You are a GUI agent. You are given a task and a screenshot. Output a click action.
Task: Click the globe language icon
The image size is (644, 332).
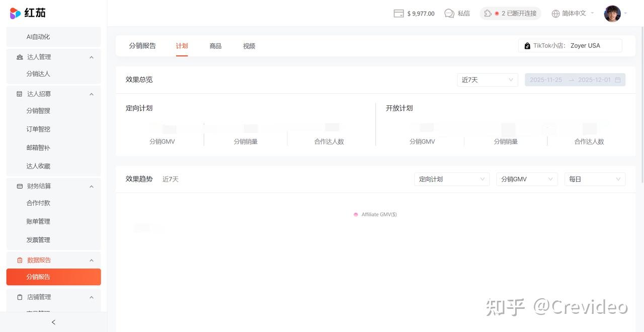point(555,14)
